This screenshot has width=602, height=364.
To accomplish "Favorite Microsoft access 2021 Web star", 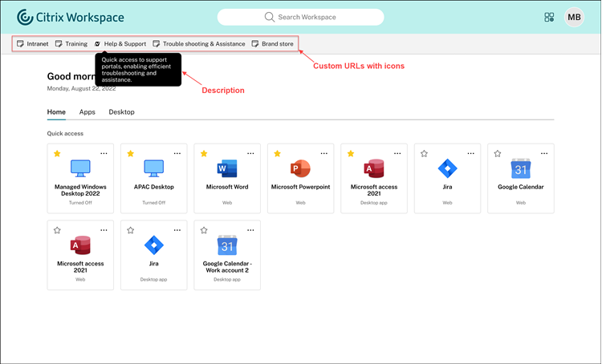I will click(57, 231).
